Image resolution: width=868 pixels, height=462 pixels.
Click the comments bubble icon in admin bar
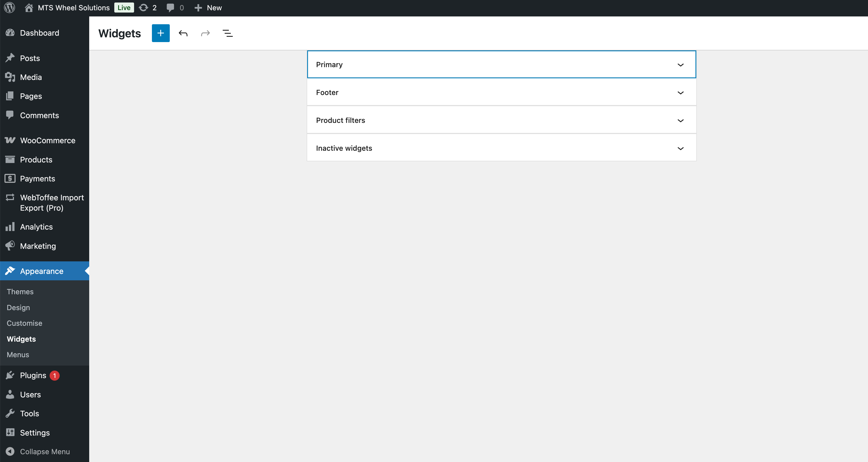(171, 8)
